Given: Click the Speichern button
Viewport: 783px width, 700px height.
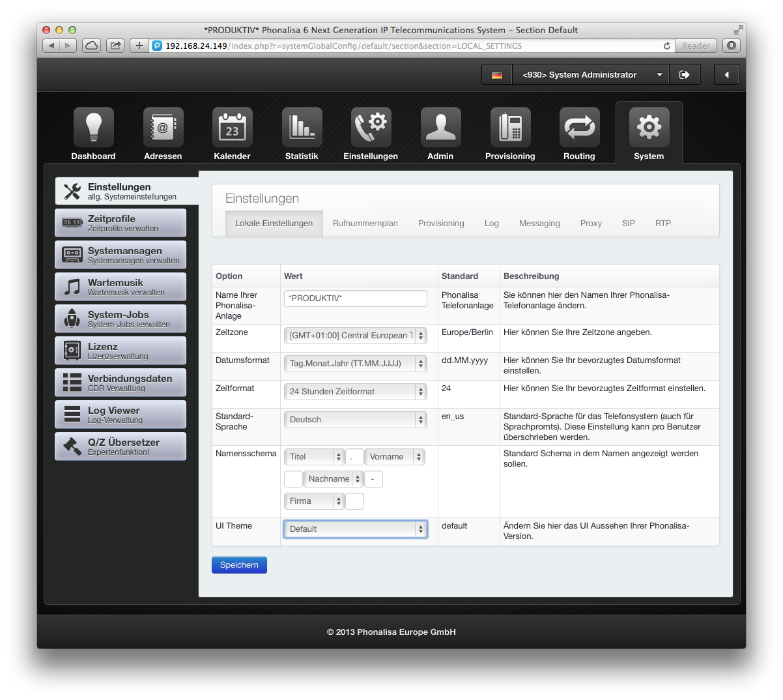Looking at the screenshot, I should tap(239, 565).
